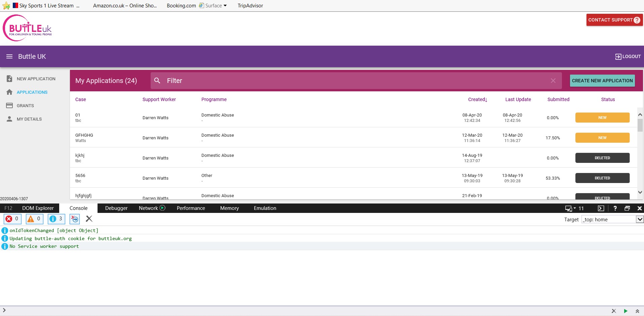Viewport: 644px width, 316px height.
Task: Select 'No Service worker support' console message
Action: pyautogui.click(x=44, y=246)
